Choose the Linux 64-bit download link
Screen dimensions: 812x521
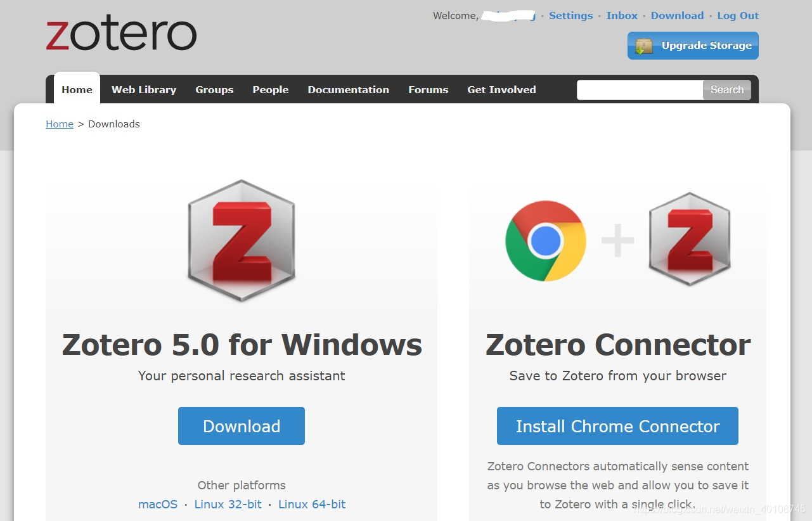click(312, 505)
